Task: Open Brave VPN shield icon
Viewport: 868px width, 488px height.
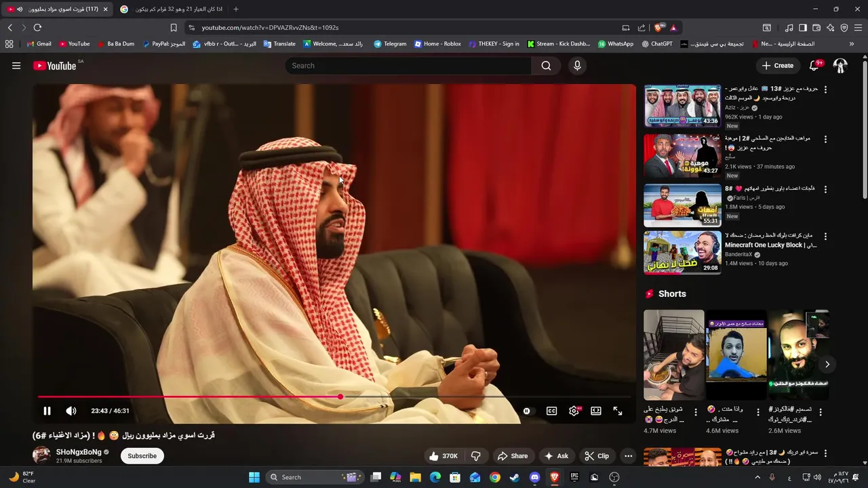Action: (844, 28)
